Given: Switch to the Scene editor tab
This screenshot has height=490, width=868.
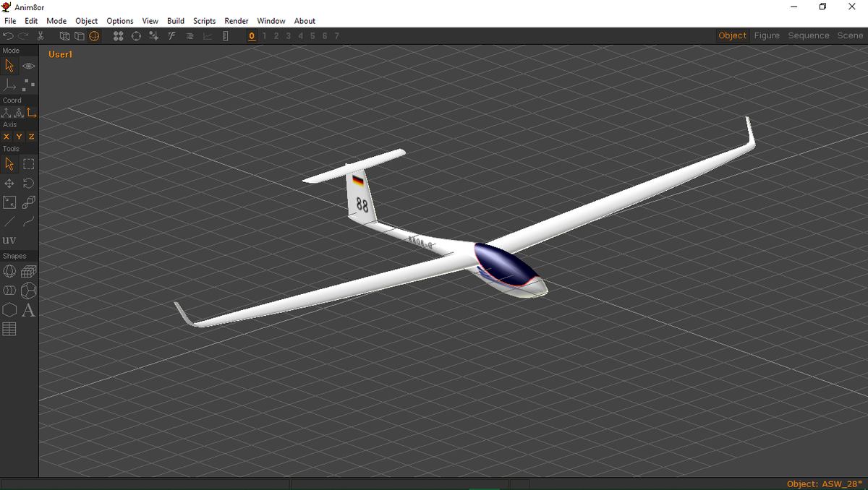Looking at the screenshot, I should coord(850,35).
